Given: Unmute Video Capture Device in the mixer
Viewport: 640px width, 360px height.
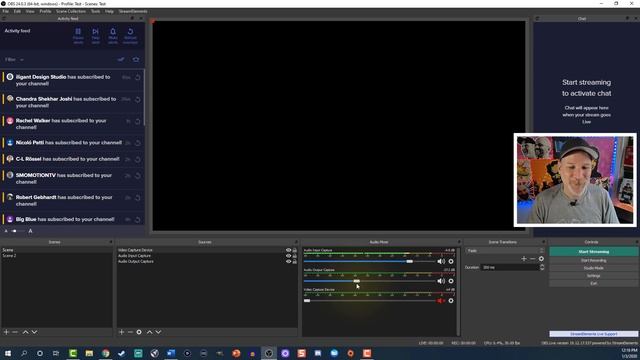Looking at the screenshot, I should coord(441,301).
